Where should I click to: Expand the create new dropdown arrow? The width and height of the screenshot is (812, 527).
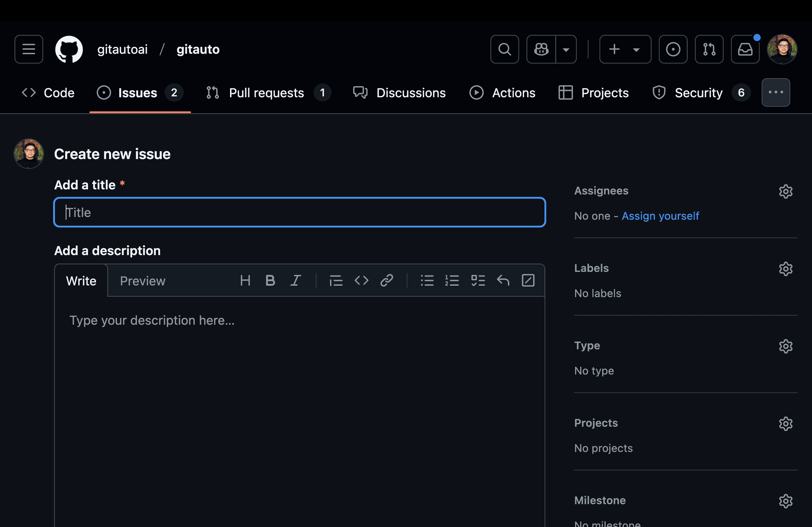click(x=636, y=49)
